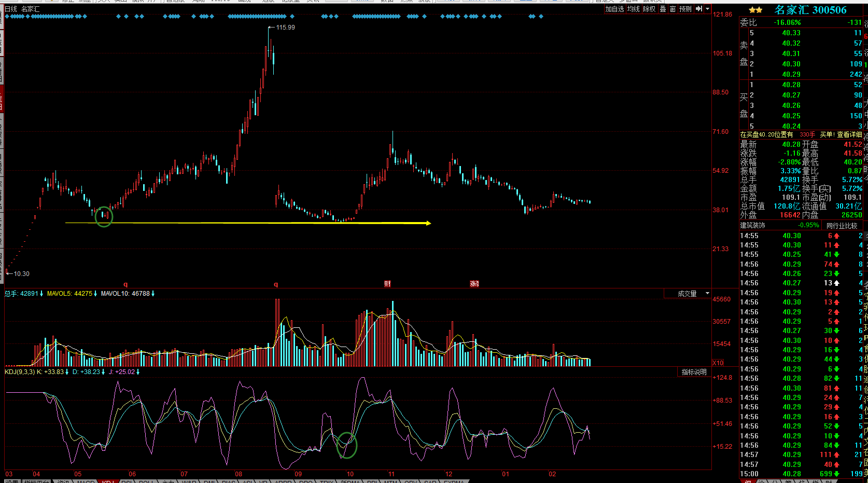Open the chart toolbar dropdown arrow
Viewport: 868px width, 483px height.
707,9
